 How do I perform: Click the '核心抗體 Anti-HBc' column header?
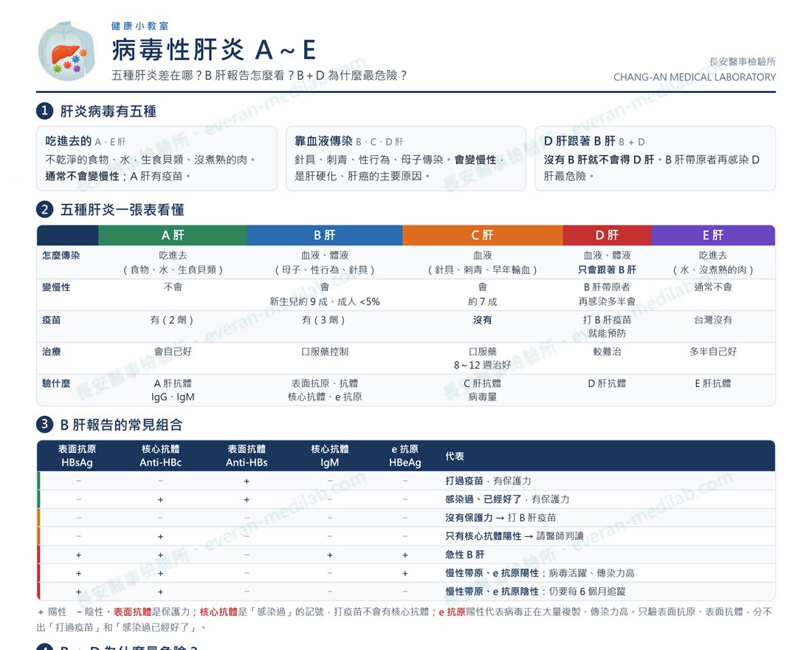(160, 456)
